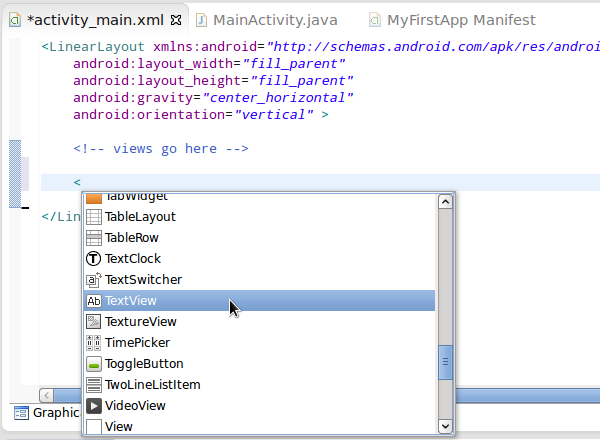The width and height of the screenshot is (600, 440).
Task: Choose View at list bottom
Action: 259,426
